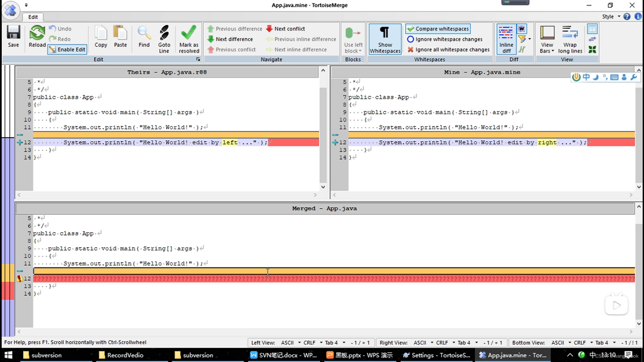Toggle Show Whitespaces
The image size is (644, 362).
point(385,39)
